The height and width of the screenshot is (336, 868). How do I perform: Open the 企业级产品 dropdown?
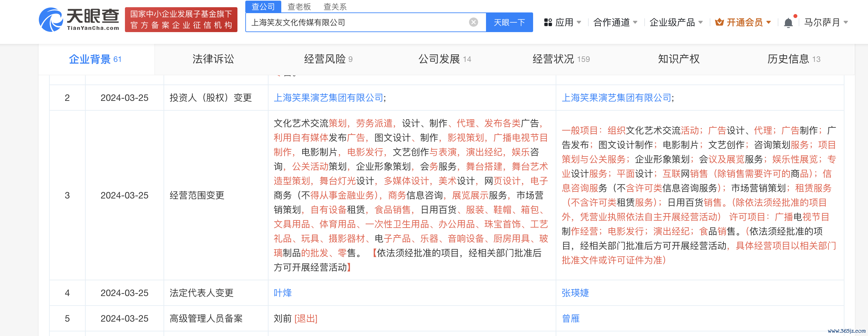(x=676, y=23)
